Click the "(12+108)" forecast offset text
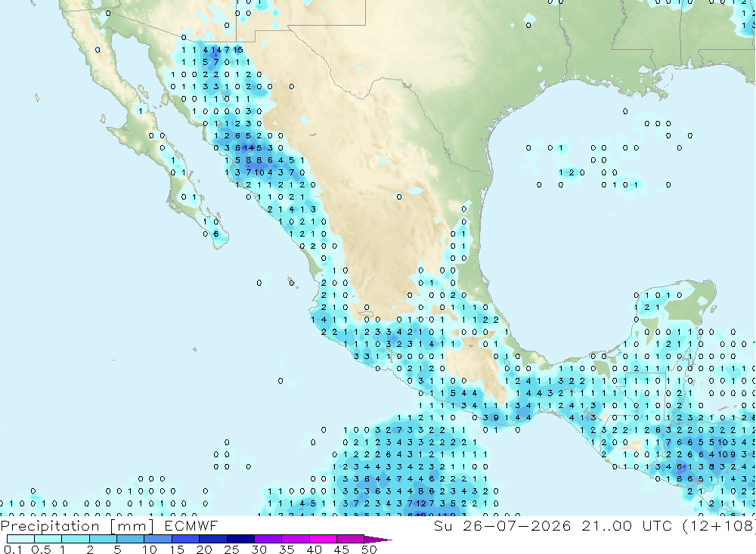The image size is (756, 554). 719,525
